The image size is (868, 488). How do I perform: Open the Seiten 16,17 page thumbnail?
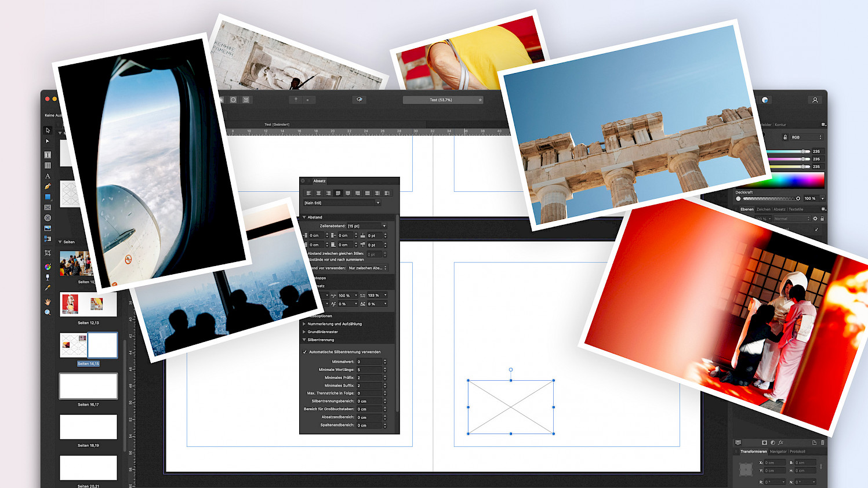(88, 386)
